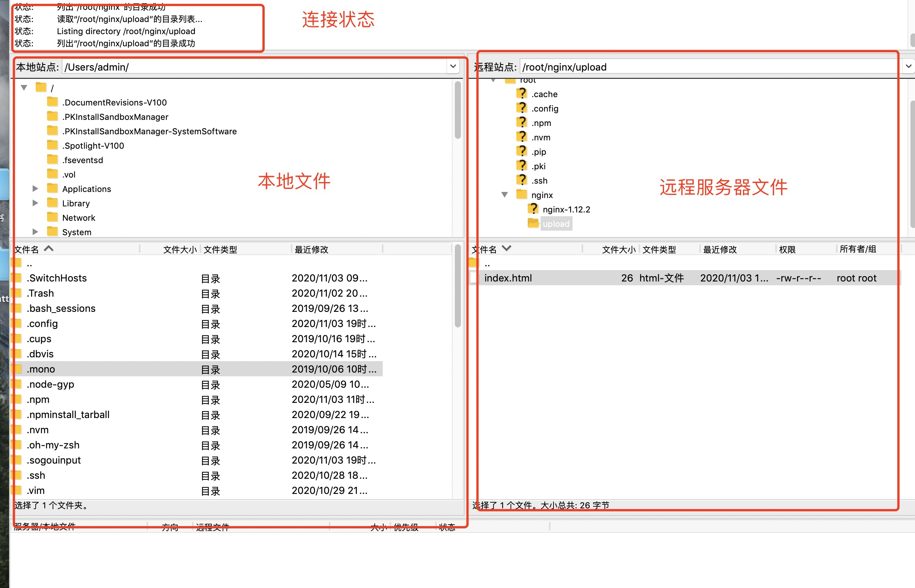Click the .cache unknown-folder question mark icon
This screenshot has height=588, width=915.
click(x=522, y=94)
